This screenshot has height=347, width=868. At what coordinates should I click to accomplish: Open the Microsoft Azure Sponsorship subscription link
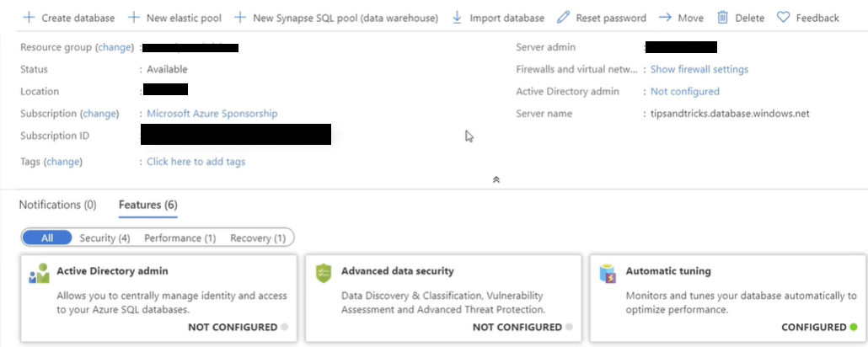[212, 114]
